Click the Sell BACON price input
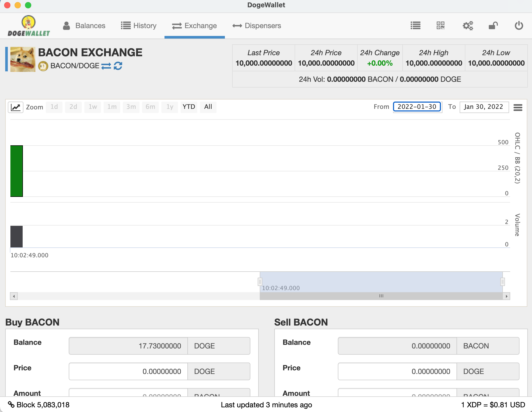 point(397,371)
